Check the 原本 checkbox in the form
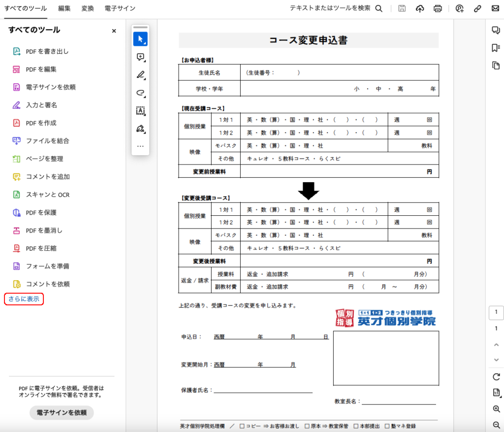 tap(307, 426)
